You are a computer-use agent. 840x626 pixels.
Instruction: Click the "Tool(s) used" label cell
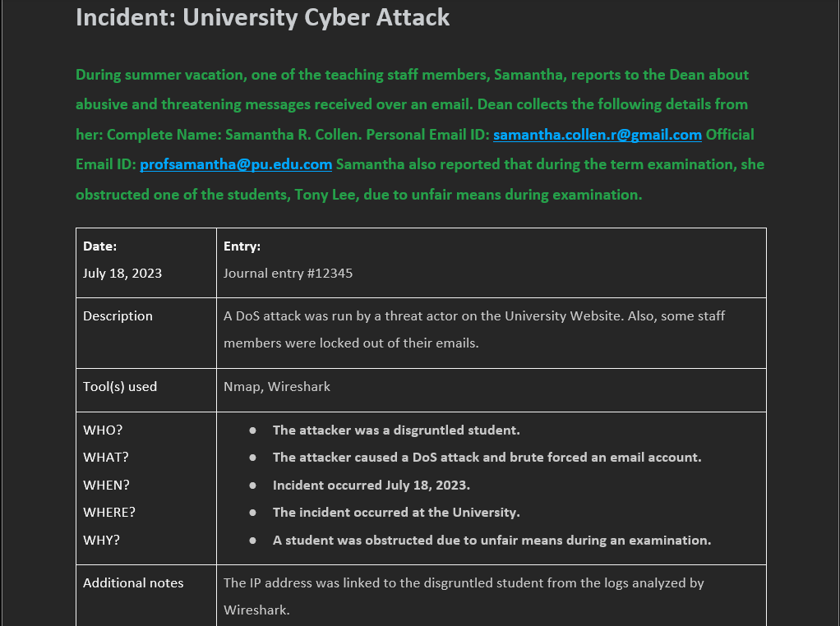click(120, 387)
